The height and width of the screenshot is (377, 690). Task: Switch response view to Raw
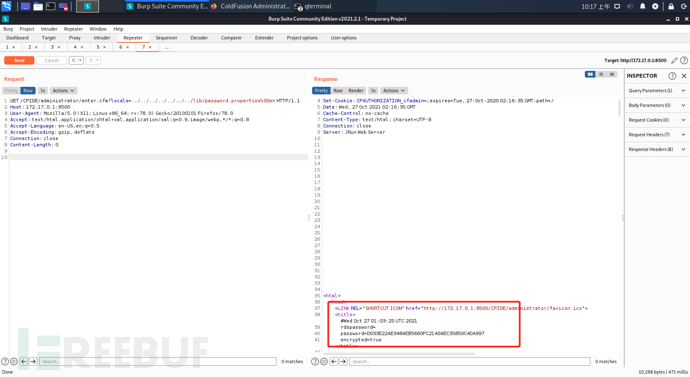[x=338, y=91]
